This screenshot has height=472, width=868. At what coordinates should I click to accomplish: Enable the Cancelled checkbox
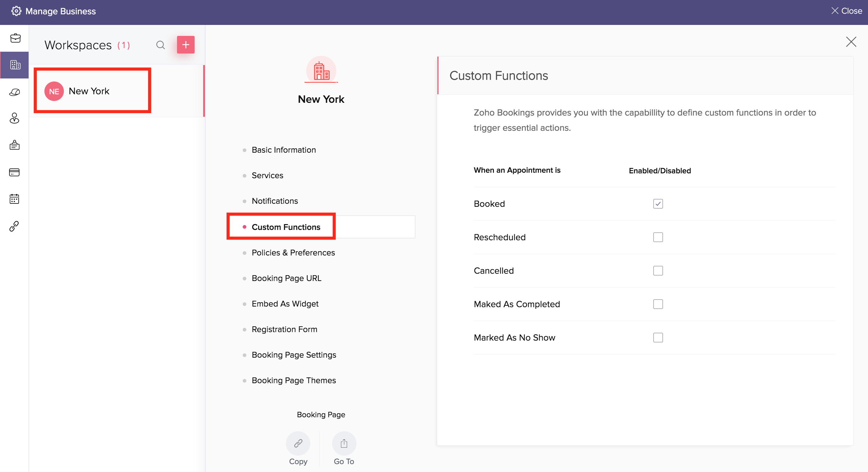coord(658,271)
